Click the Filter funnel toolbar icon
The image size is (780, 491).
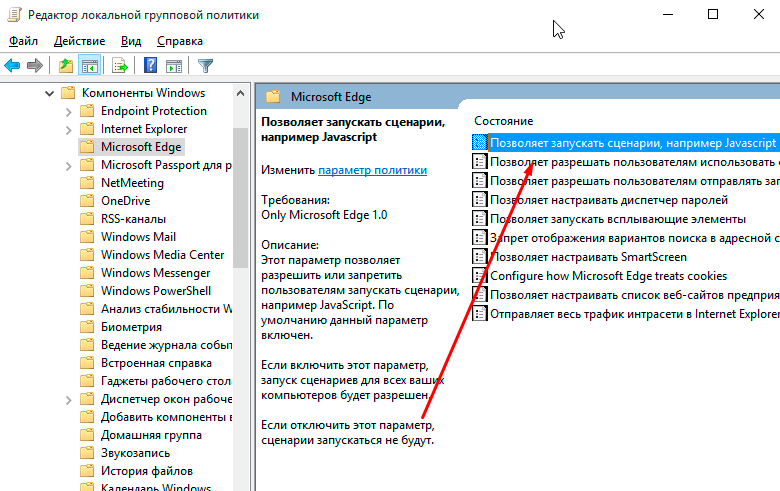205,66
